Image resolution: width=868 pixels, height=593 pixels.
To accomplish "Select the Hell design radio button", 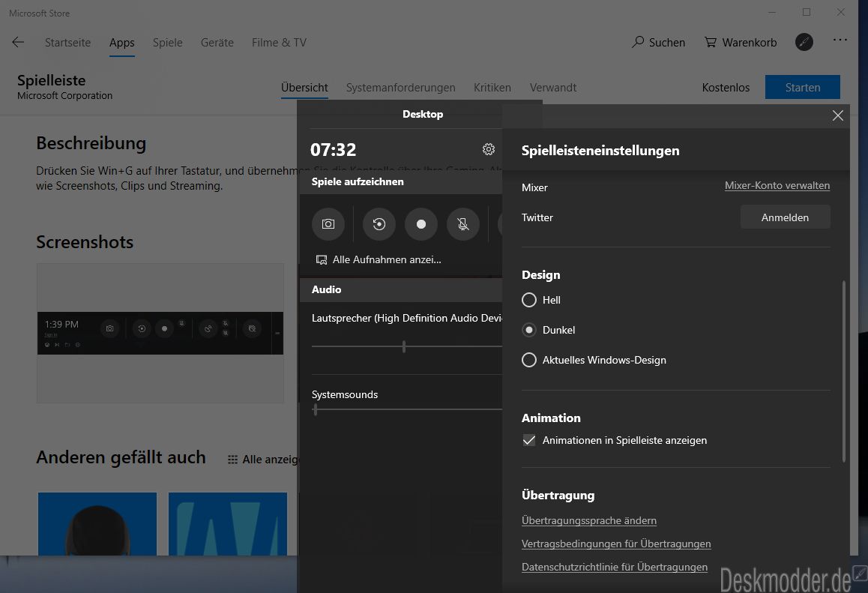I will click(x=529, y=300).
